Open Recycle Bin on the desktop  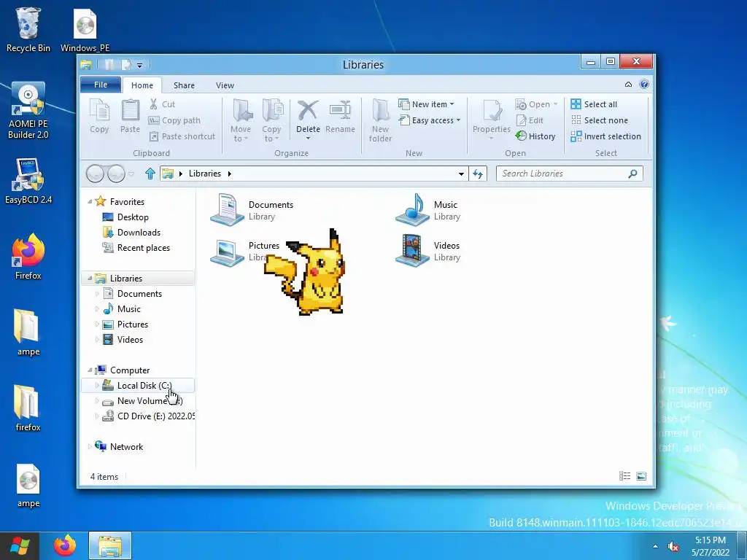click(28, 29)
